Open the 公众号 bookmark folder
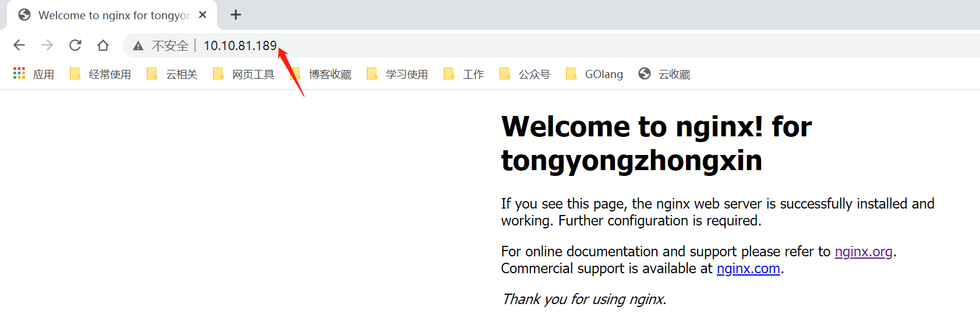980x321 pixels. click(525, 74)
